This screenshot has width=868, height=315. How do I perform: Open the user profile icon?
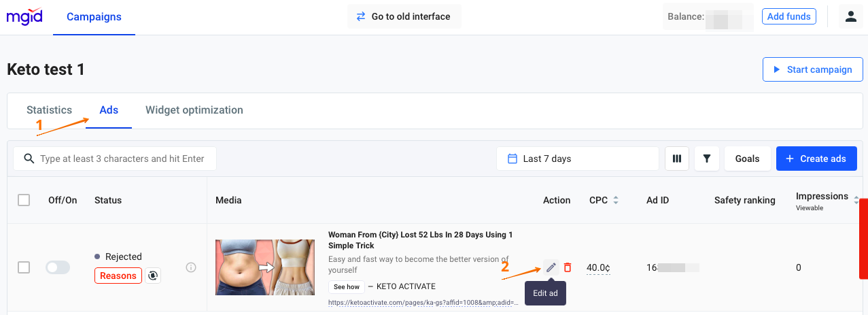850,16
